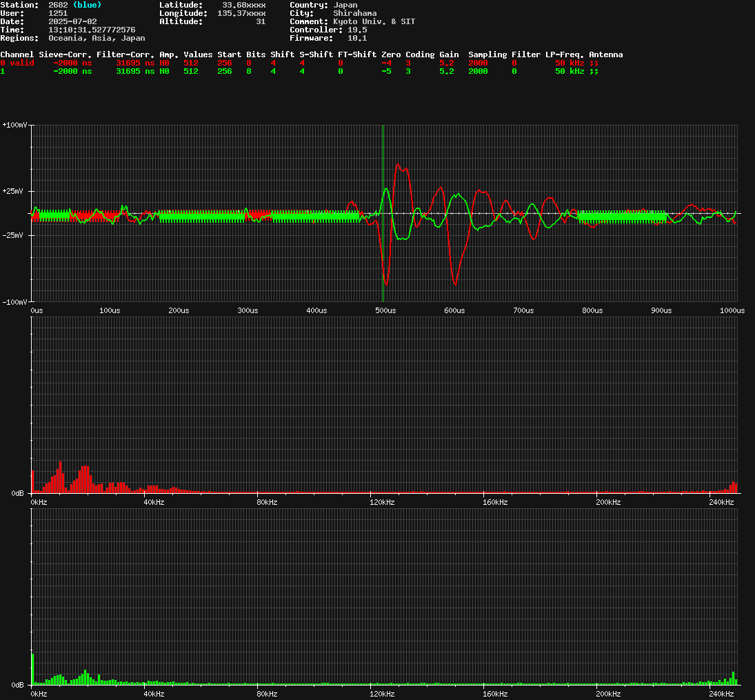Click the -25mV axis label

pos(14,236)
